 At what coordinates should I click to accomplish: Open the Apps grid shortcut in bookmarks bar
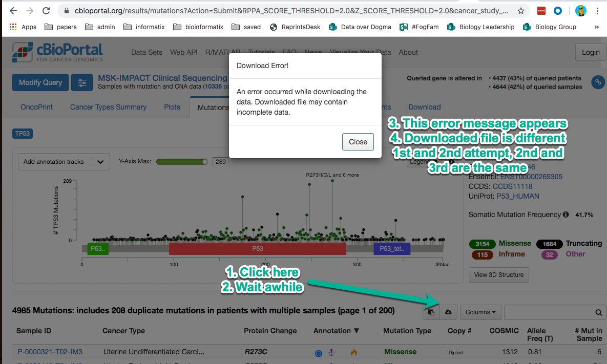coord(23,27)
